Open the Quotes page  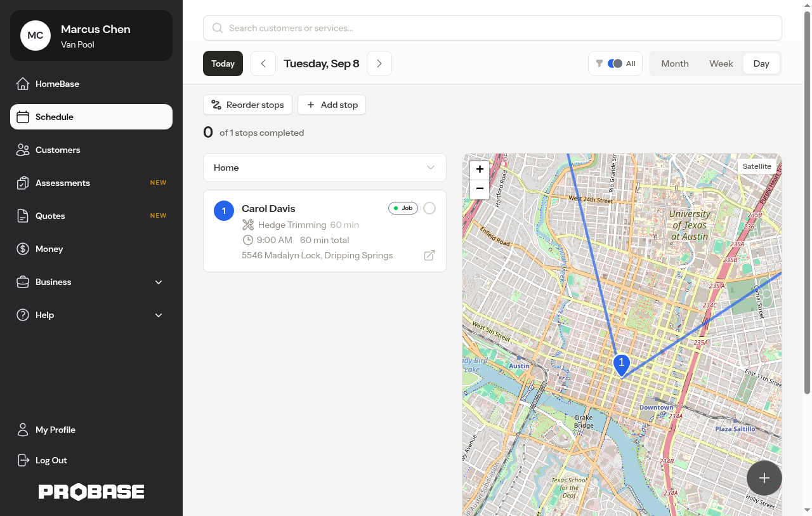pos(91,216)
